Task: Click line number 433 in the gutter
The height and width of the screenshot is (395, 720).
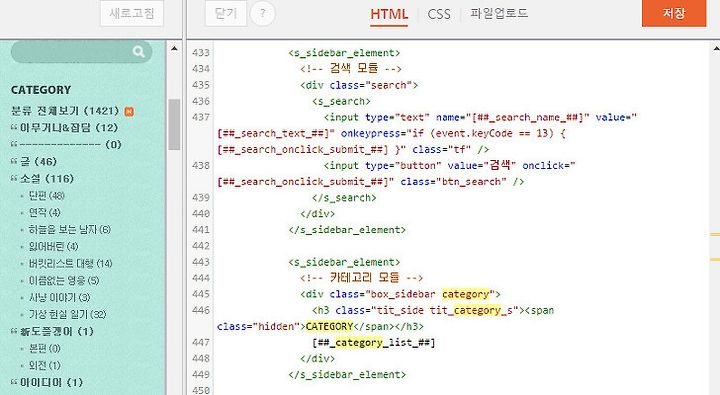Action: tap(201, 53)
